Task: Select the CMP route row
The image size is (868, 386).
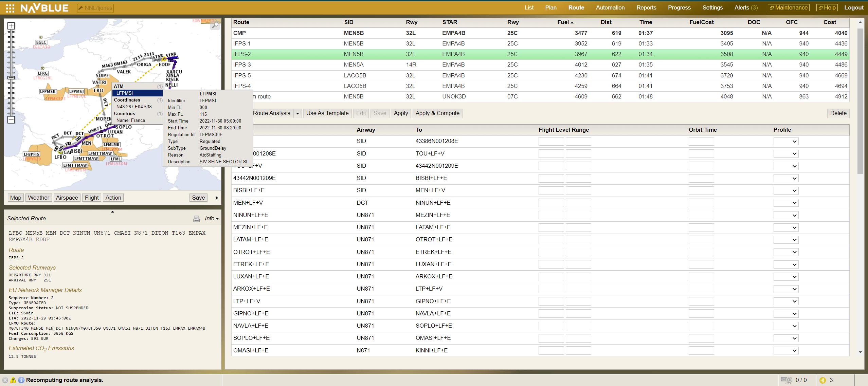Action: click(x=540, y=33)
